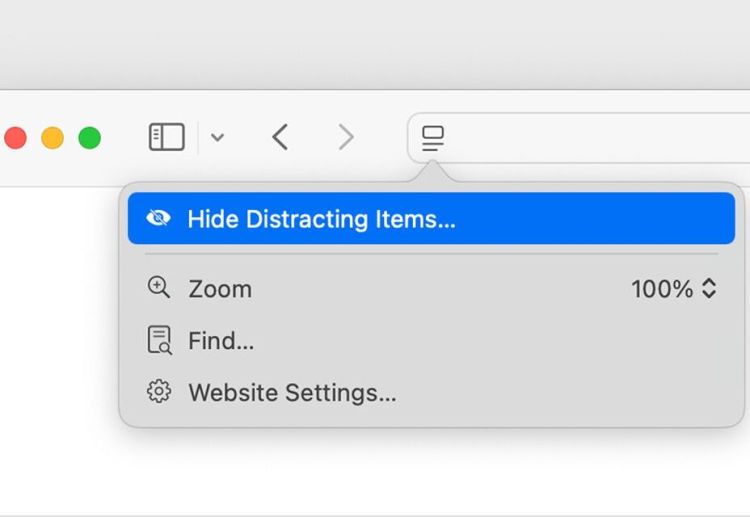Go back with the left arrow
The image size is (750, 517).
click(280, 137)
